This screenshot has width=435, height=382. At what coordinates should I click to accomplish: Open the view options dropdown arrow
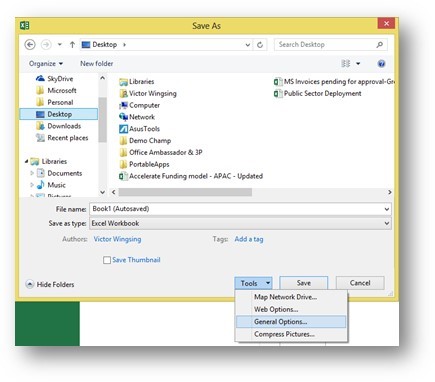[358, 63]
